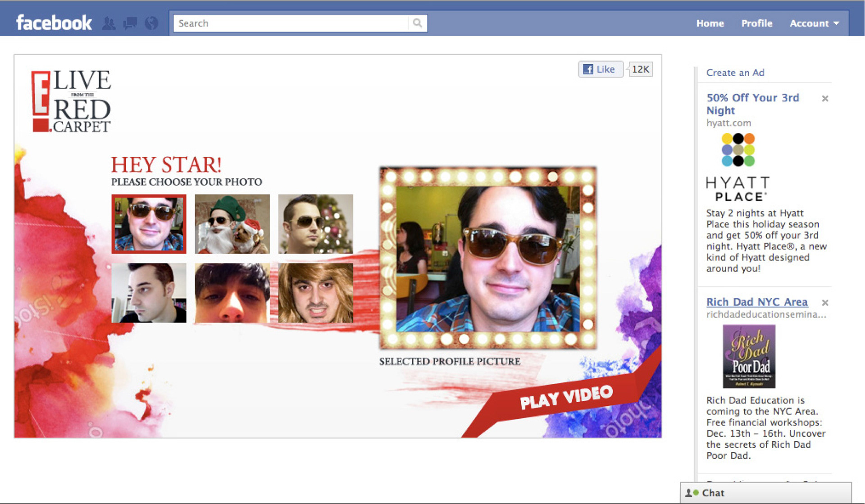Close the Rich Dad NYC ad
Image resolution: width=865 pixels, height=504 pixels.
click(x=825, y=303)
